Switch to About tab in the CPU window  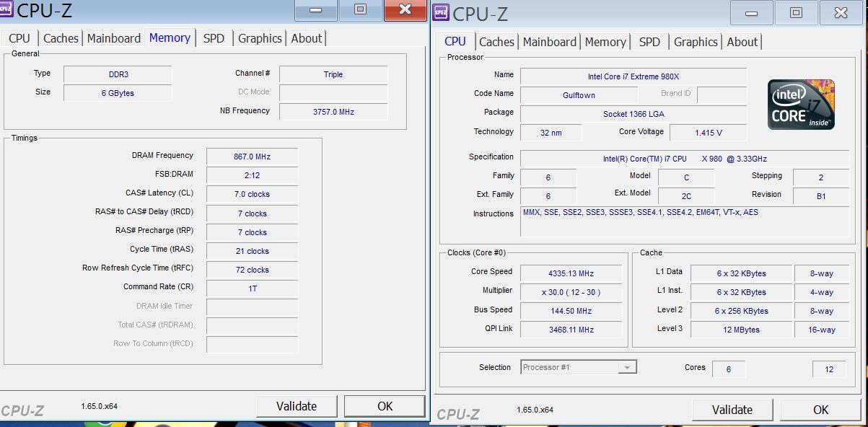(742, 42)
